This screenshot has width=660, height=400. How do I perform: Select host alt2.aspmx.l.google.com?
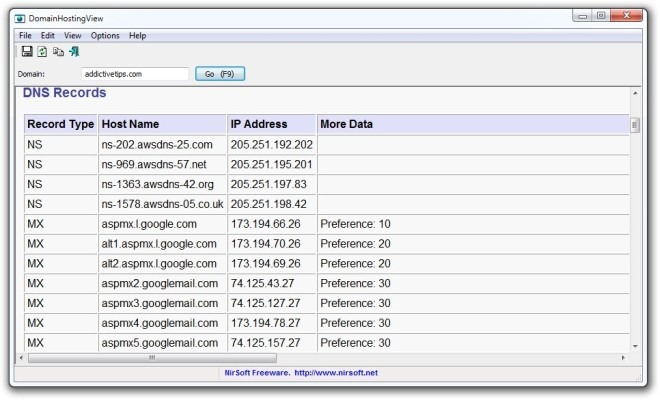[x=159, y=264]
